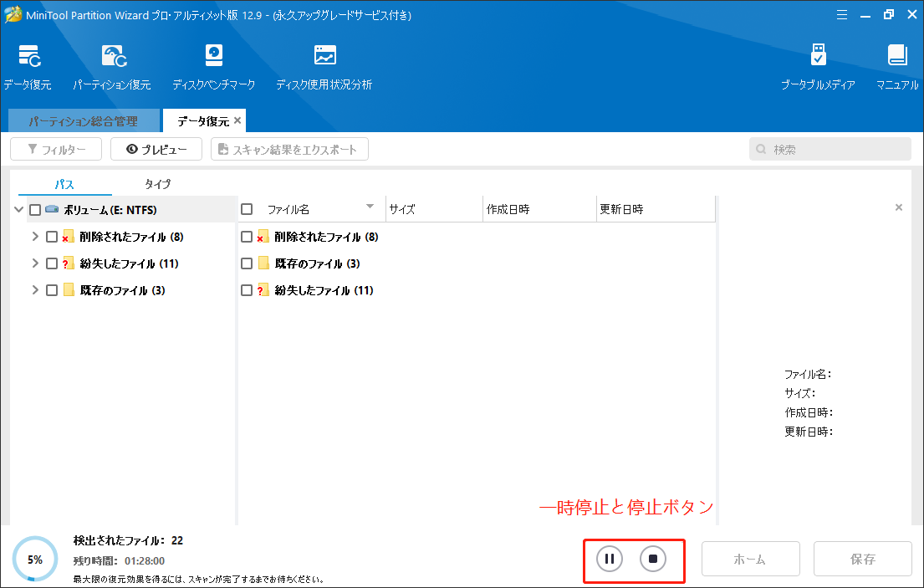Check 既存のファイル (3) box in tree
Screen dimensions: 924x588
click(52, 290)
